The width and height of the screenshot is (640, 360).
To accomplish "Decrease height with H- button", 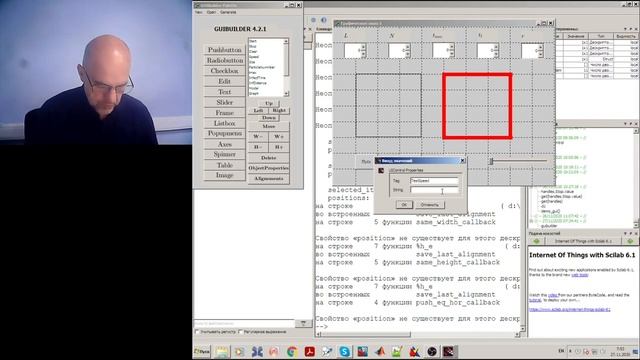I will tap(258, 147).
